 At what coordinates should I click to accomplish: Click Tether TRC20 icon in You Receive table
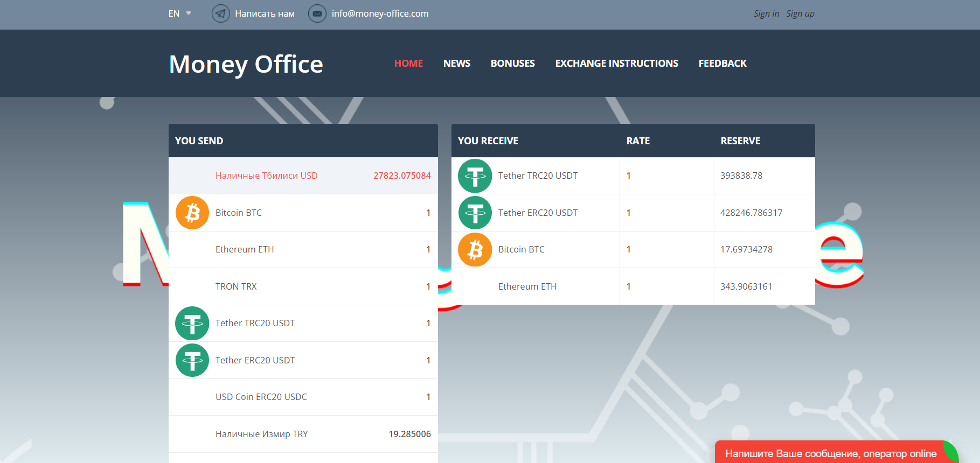(x=475, y=176)
